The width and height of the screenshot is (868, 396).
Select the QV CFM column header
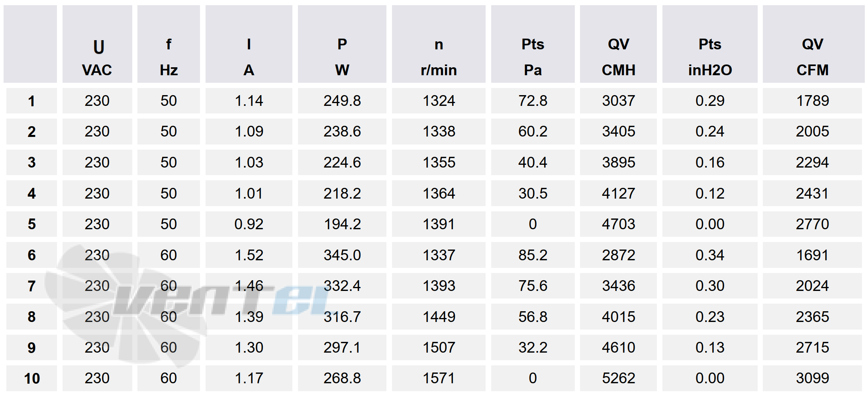[813, 58]
